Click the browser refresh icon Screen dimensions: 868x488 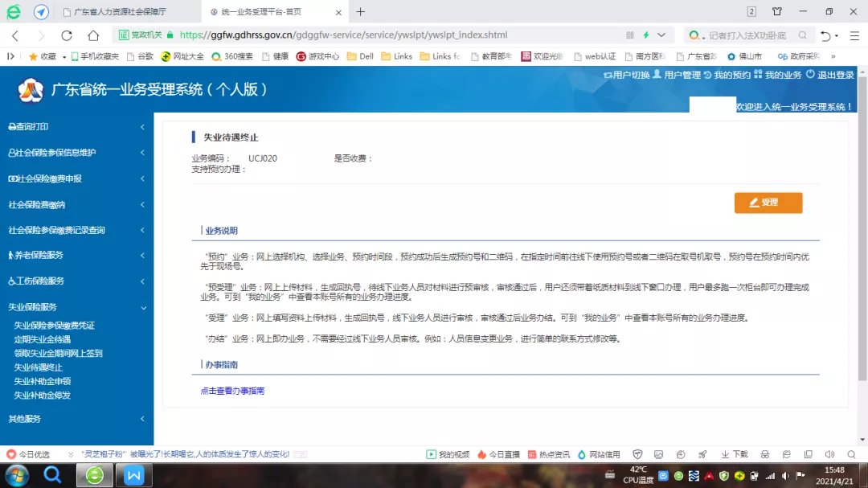(x=67, y=35)
